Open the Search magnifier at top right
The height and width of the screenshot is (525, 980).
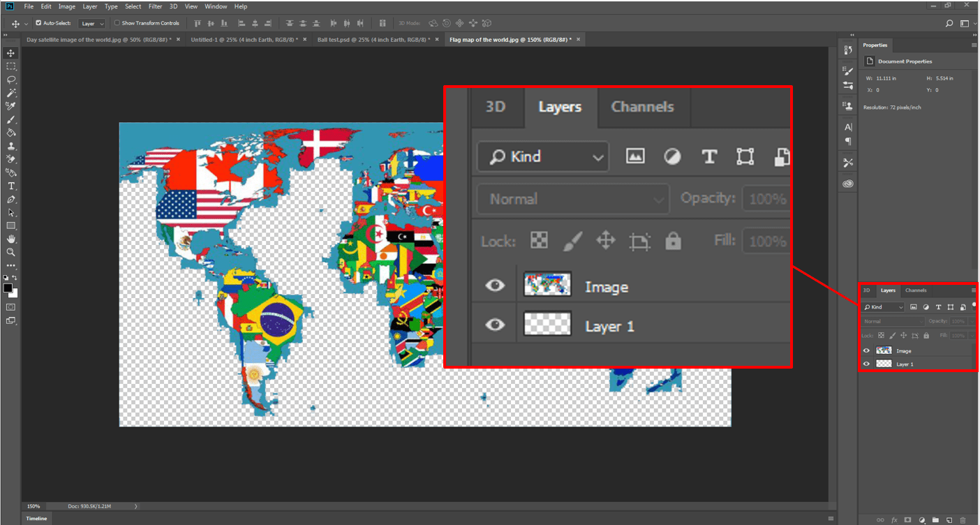pyautogui.click(x=949, y=23)
